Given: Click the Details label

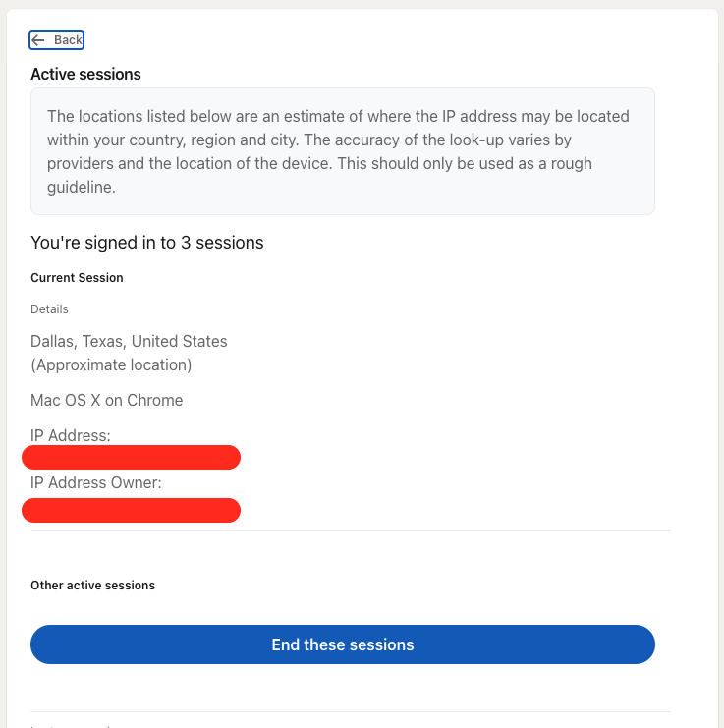Looking at the screenshot, I should pyautogui.click(x=49, y=308).
